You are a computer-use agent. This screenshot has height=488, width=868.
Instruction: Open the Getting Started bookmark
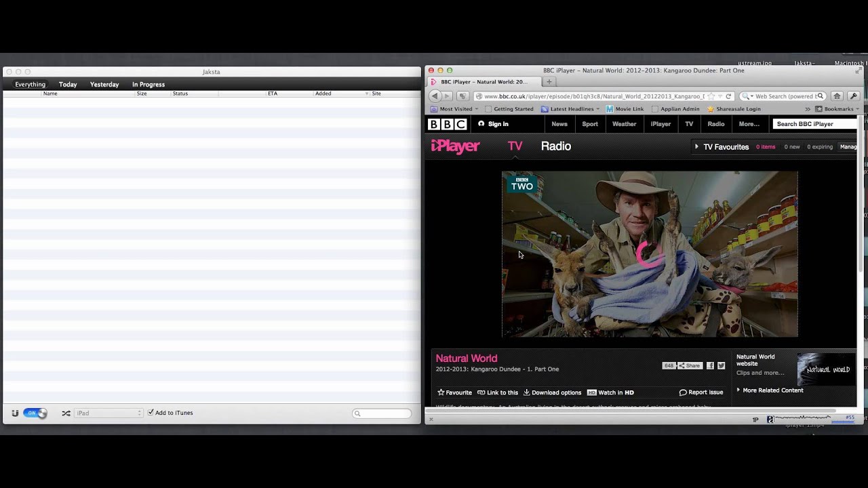tap(509, 109)
